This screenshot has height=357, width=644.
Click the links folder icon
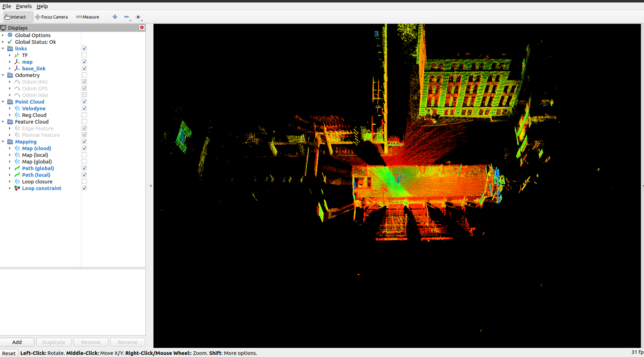(10, 48)
